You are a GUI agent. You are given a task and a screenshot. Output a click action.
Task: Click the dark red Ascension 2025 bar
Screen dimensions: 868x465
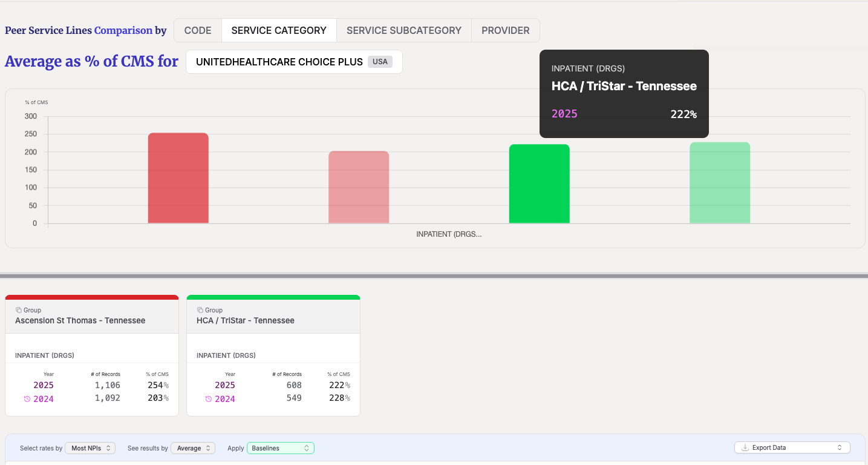point(178,178)
